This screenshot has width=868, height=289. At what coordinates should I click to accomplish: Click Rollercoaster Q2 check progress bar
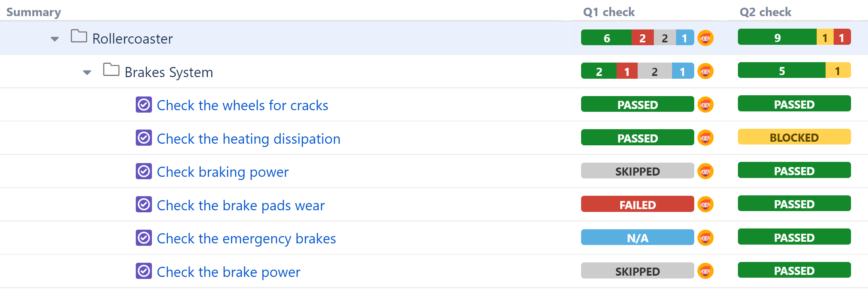794,38
